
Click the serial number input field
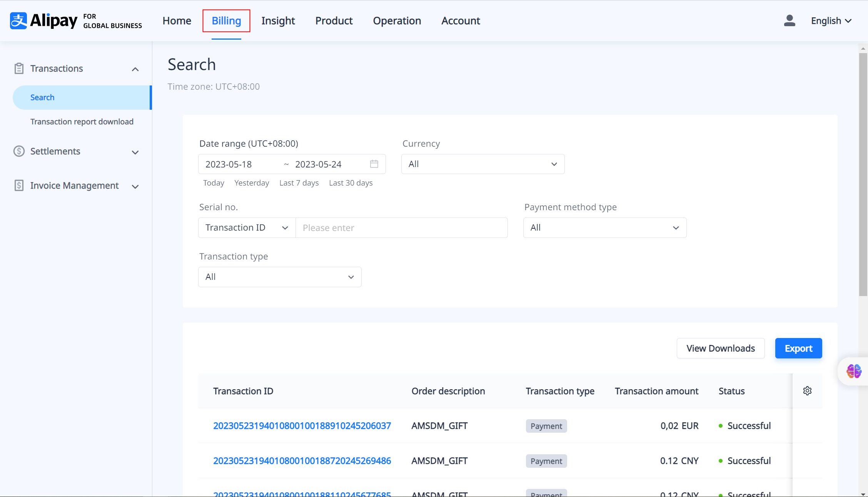401,228
